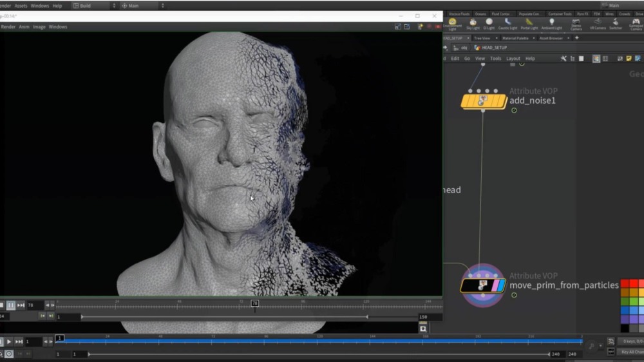This screenshot has height=362, width=644.
Task: Select the Ambient Light shelf tool
Action: tap(552, 24)
